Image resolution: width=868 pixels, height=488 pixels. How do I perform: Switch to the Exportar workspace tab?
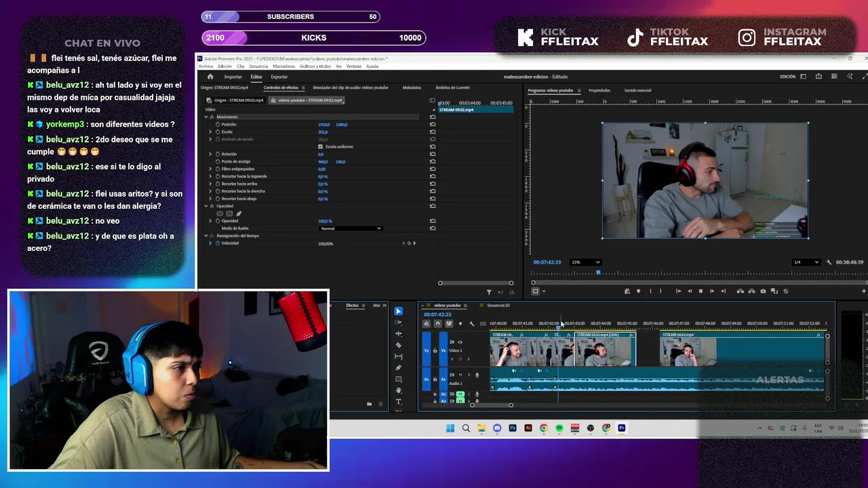click(x=279, y=77)
